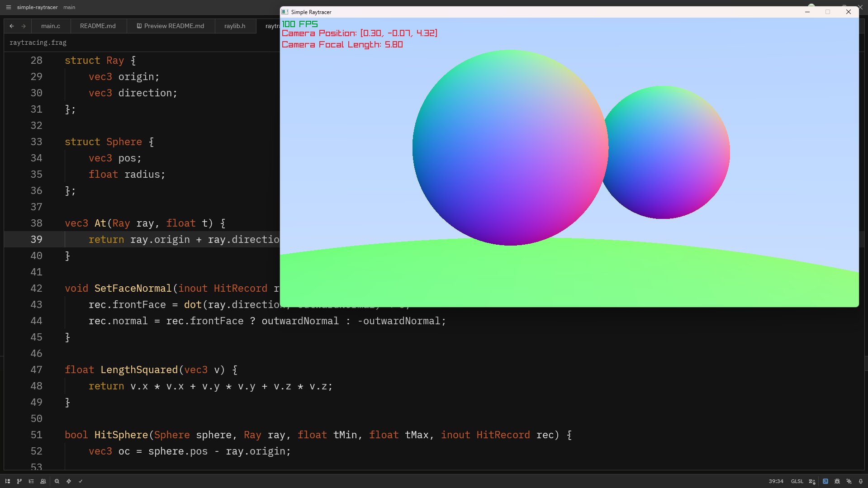Click the simple-raytracer project name
Image resolution: width=868 pixels, height=488 pixels.
(x=37, y=7)
